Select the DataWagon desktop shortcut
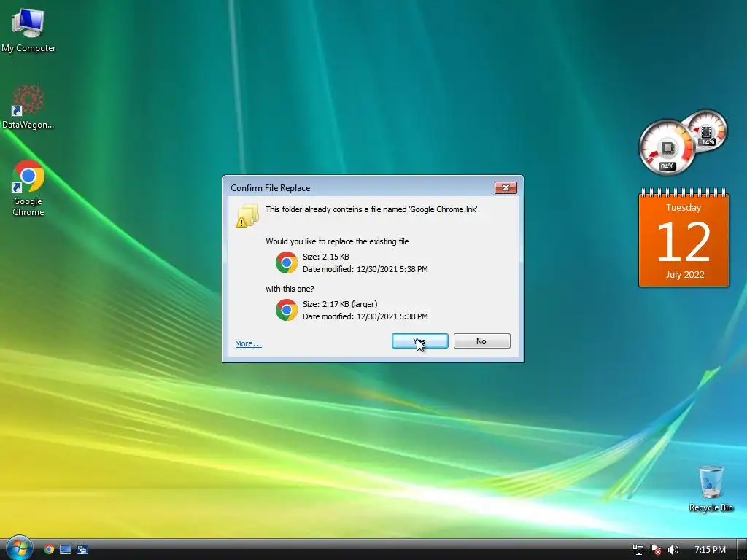Screen dimensions: 747x560 (28, 106)
